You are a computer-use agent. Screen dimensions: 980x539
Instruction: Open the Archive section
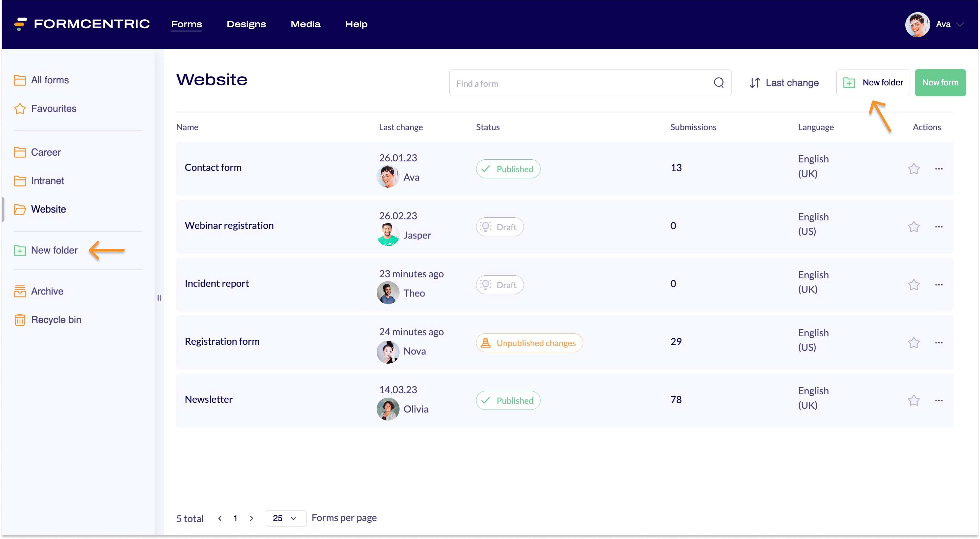(x=47, y=291)
